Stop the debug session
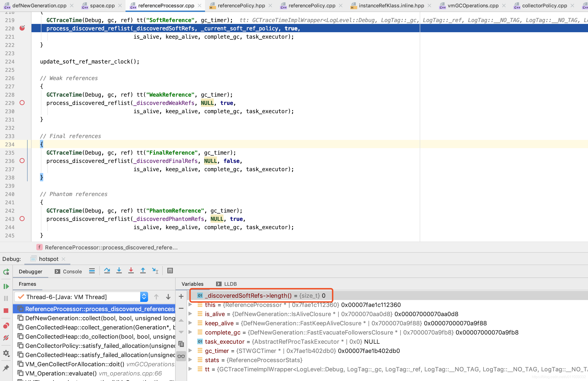The width and height of the screenshot is (588, 381). coord(6,311)
